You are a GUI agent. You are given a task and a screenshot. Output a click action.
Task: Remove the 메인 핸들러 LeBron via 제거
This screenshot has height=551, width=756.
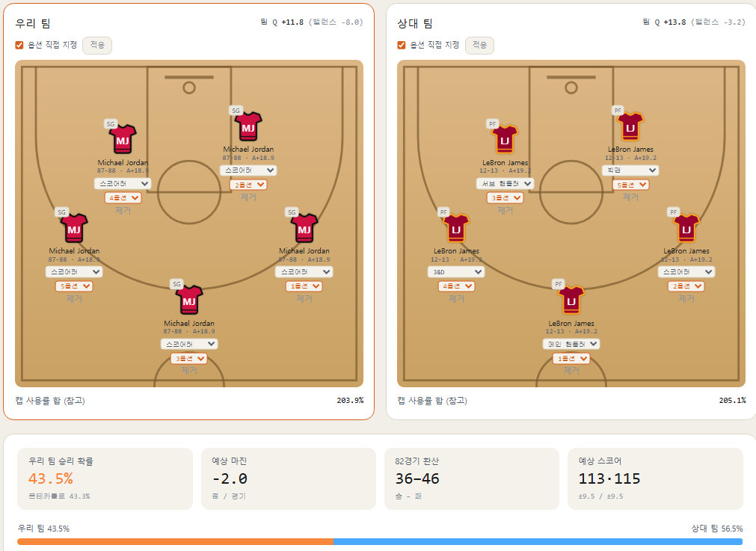(x=571, y=371)
